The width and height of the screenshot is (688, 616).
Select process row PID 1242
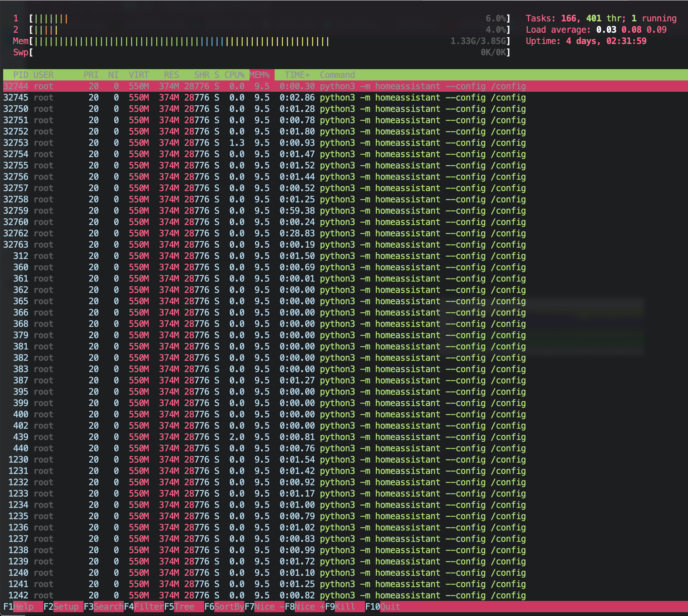click(345, 595)
